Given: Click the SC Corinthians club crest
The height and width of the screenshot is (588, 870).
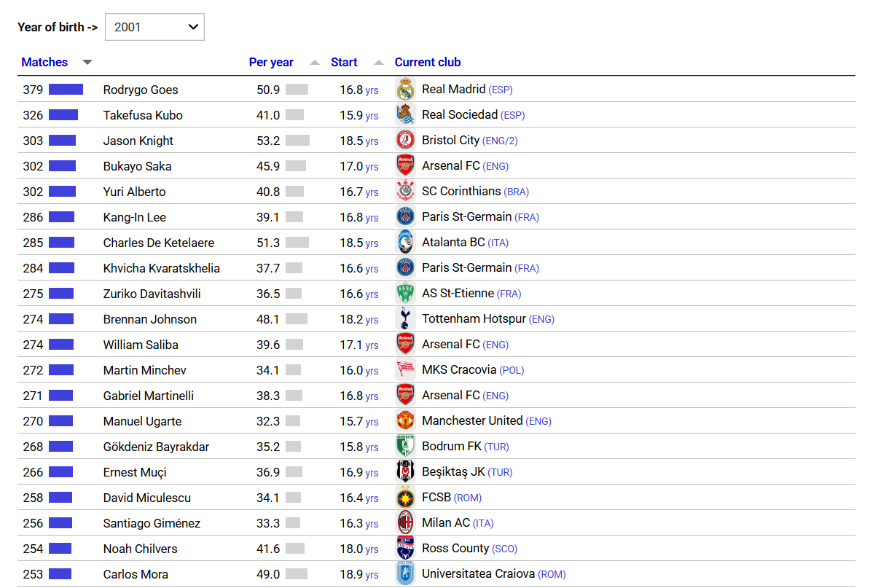Looking at the screenshot, I should click(406, 192).
